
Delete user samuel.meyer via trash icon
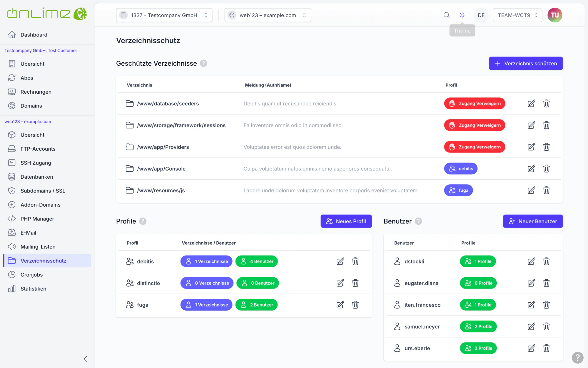pos(547,326)
